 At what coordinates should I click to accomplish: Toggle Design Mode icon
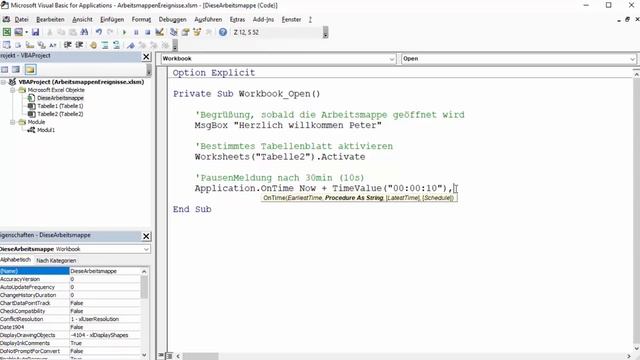160,32
